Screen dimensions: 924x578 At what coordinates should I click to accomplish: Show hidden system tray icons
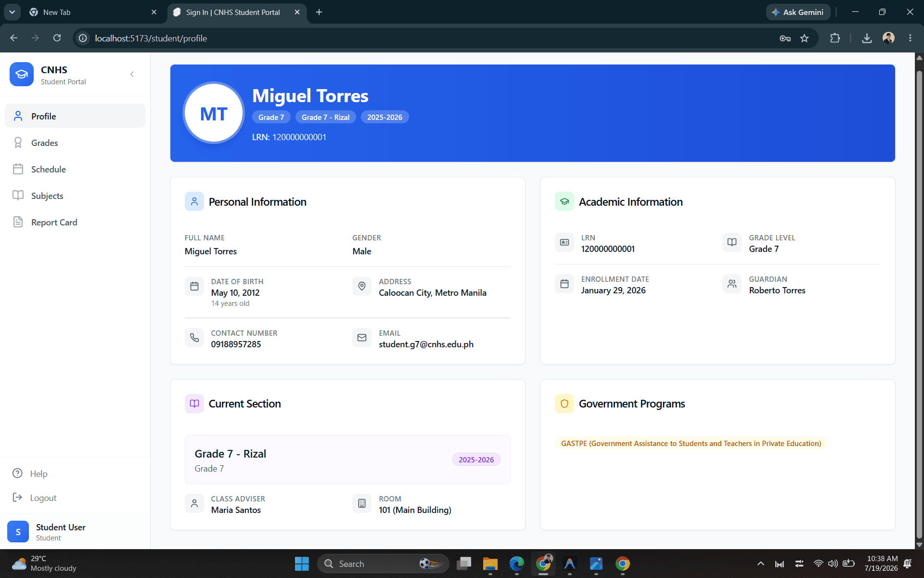tap(761, 564)
